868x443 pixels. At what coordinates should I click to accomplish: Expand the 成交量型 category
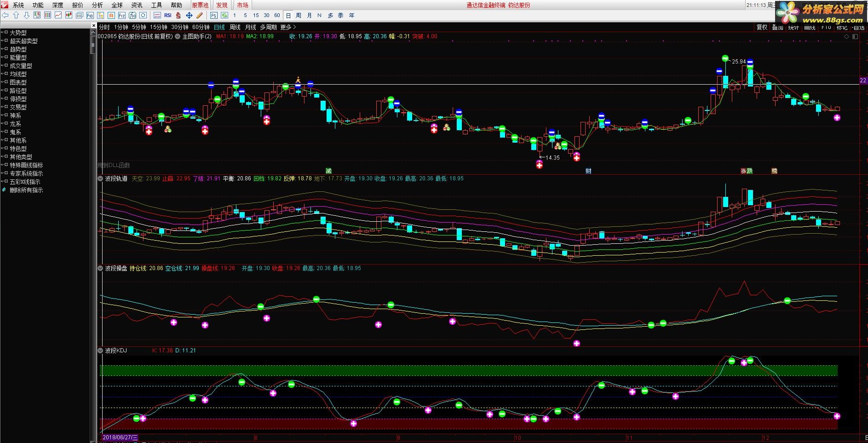[x=21, y=66]
